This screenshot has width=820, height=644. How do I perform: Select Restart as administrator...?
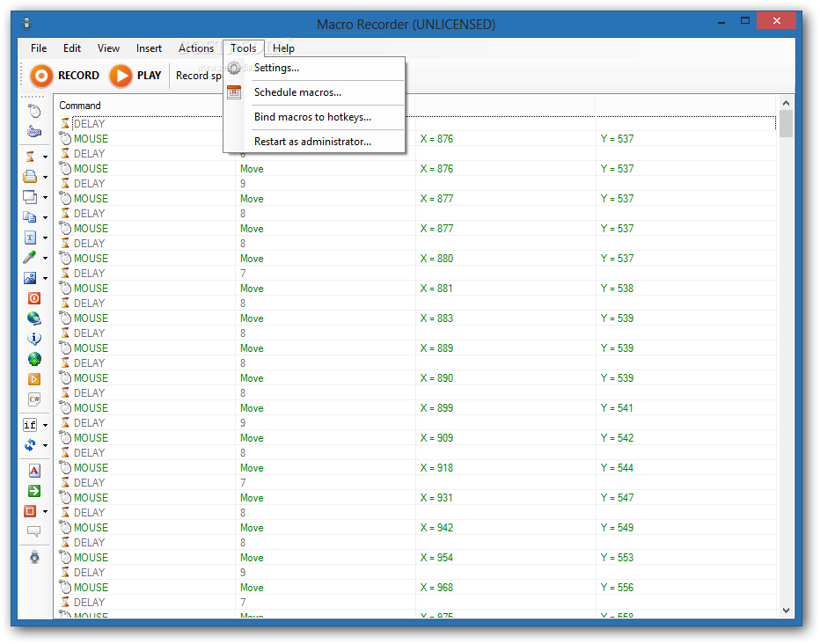(x=314, y=142)
